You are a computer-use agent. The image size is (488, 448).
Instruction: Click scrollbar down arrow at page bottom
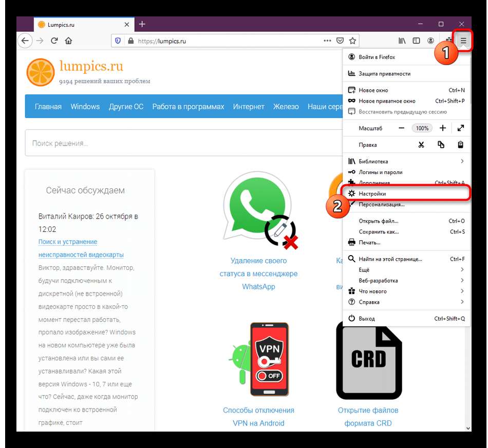(468, 428)
